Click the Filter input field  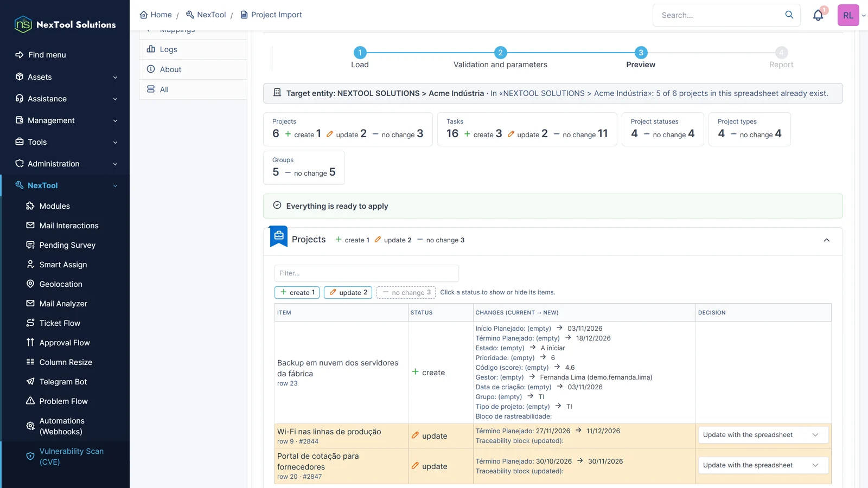[x=367, y=273]
